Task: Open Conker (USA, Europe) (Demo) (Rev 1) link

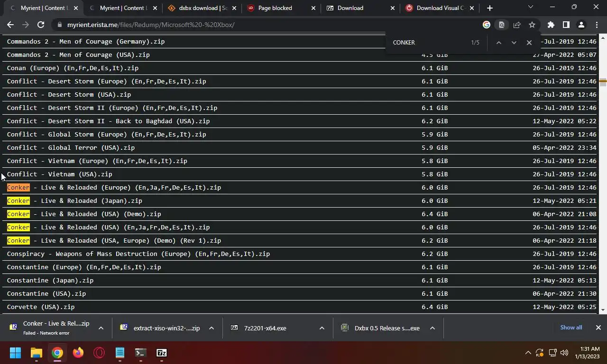Action: [114, 240]
